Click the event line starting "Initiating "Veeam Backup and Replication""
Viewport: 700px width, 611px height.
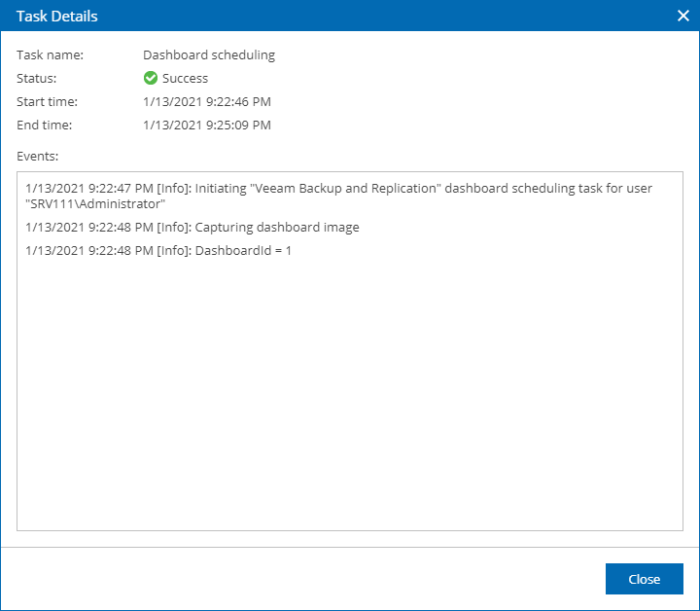click(338, 196)
